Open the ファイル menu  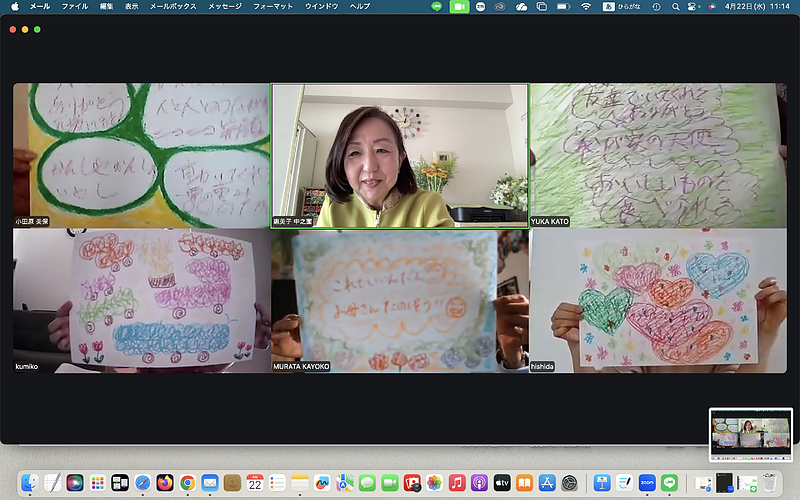coord(74,6)
